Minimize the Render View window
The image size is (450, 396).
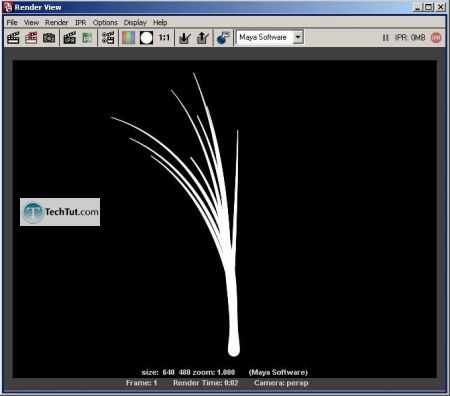(x=418, y=7)
